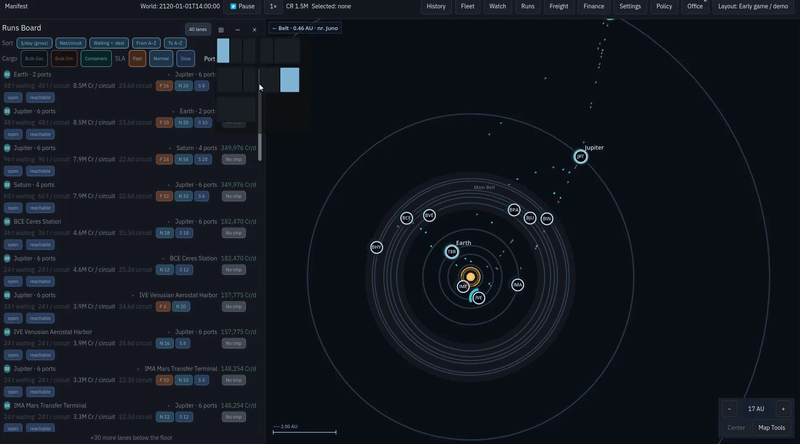Toggle the Slow SLA filter
800x444 pixels.
[x=186, y=59]
